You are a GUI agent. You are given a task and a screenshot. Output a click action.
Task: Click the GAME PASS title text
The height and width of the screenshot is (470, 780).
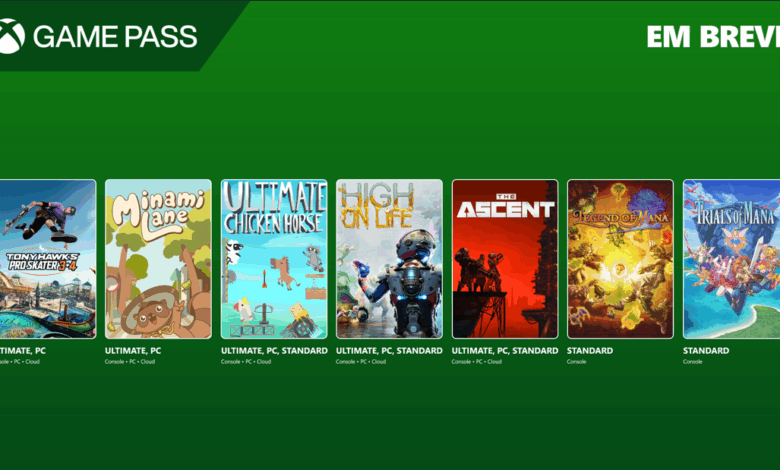tap(115, 37)
